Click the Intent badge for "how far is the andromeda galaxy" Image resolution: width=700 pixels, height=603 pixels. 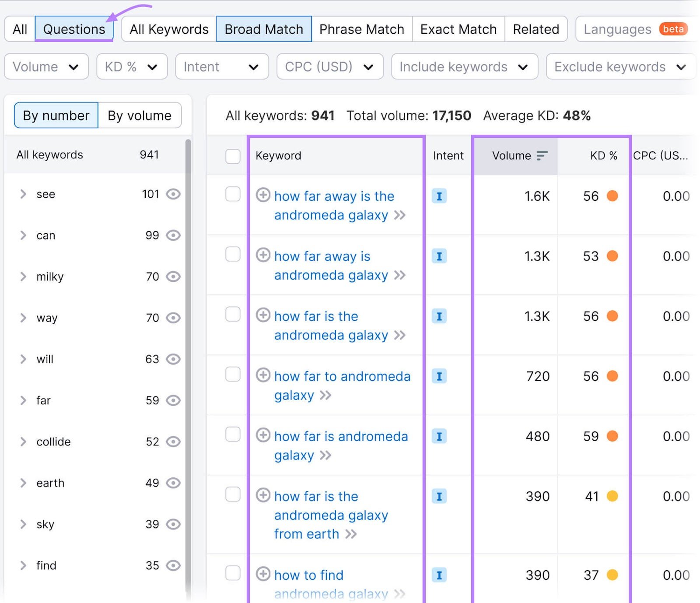point(439,316)
